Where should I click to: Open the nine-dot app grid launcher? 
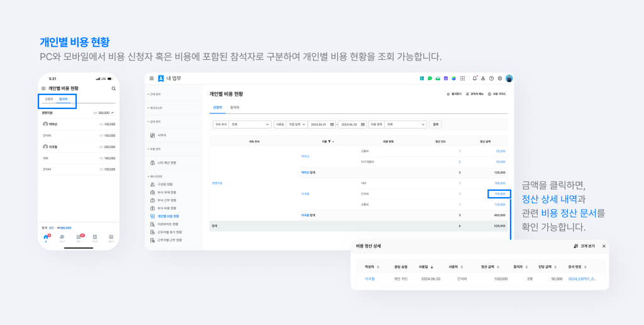click(462, 78)
